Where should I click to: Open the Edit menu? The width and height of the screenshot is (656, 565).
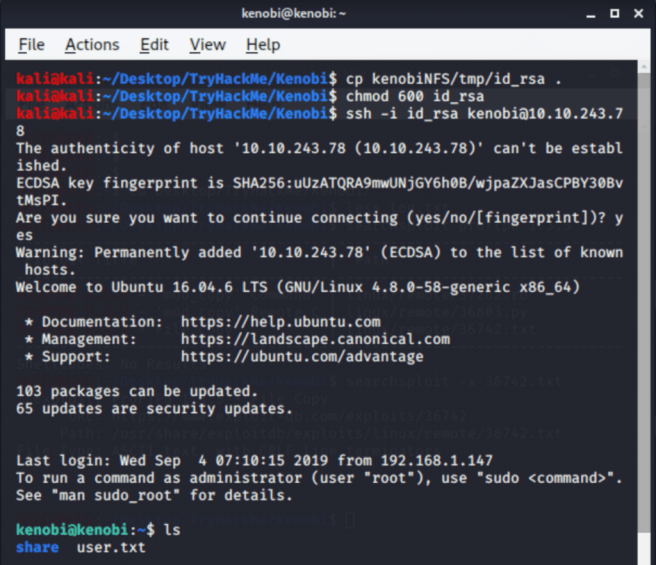point(154,45)
